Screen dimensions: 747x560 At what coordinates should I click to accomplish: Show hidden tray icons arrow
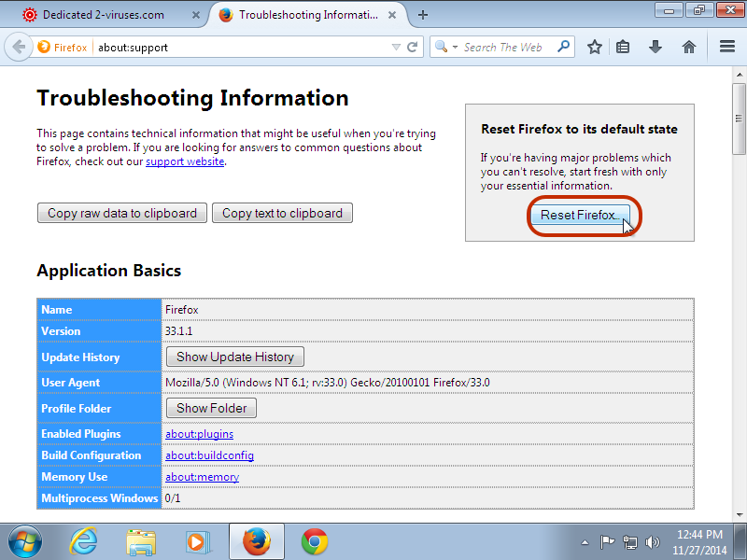[x=585, y=542]
